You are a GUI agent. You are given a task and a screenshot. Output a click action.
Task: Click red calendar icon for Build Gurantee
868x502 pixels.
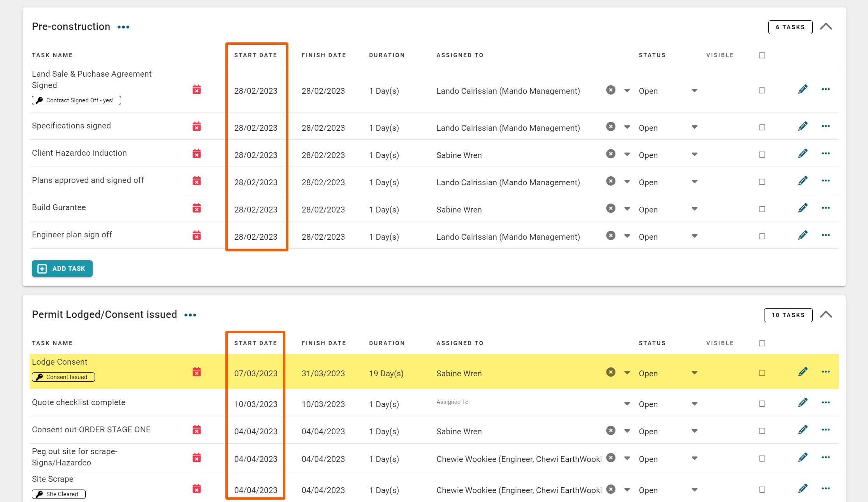coord(197,208)
